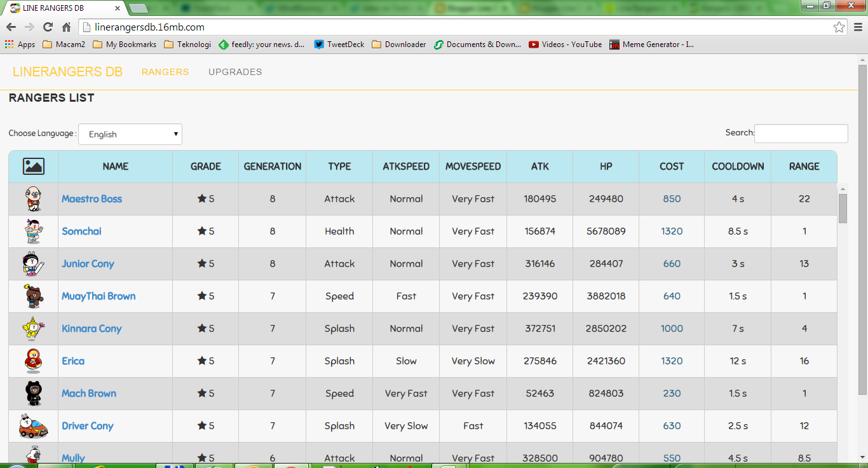Viewport: 868px width, 468px height.
Task: Click Maestro Boss cost value 850
Action: click(672, 199)
